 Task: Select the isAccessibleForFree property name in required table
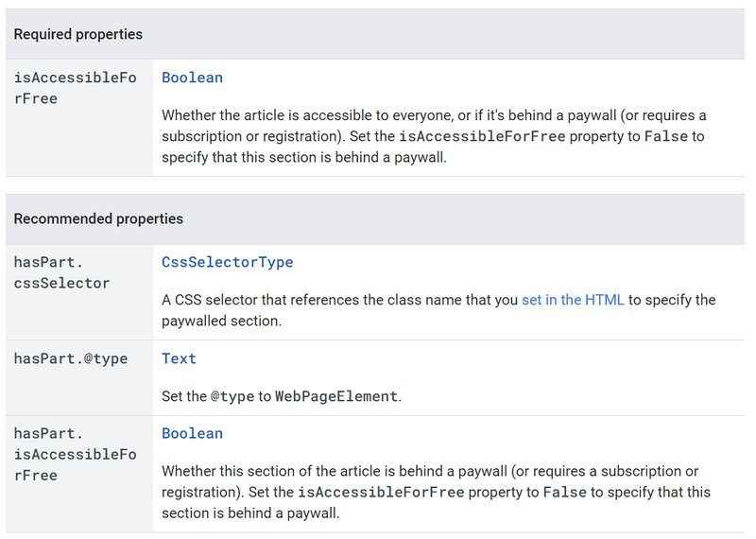[76, 88]
